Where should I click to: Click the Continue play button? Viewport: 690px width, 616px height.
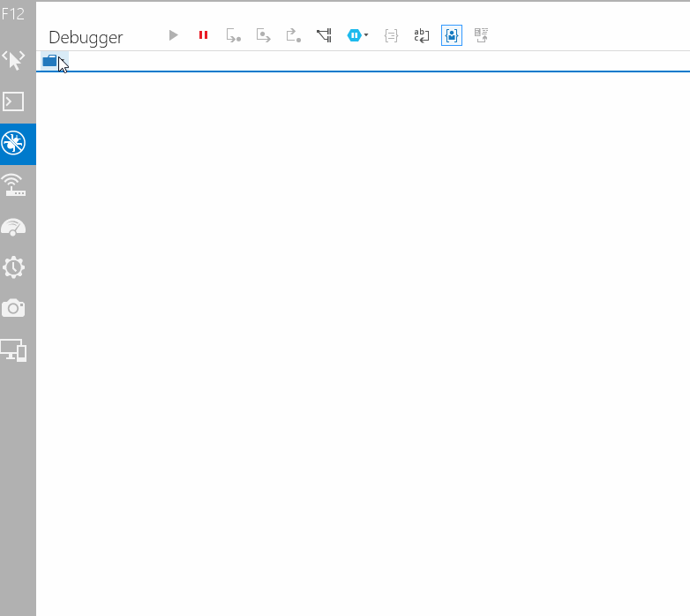point(173,35)
